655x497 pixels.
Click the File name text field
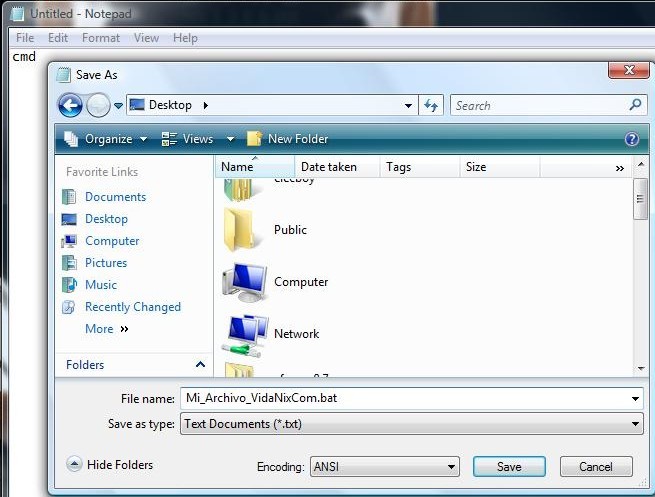pos(404,398)
